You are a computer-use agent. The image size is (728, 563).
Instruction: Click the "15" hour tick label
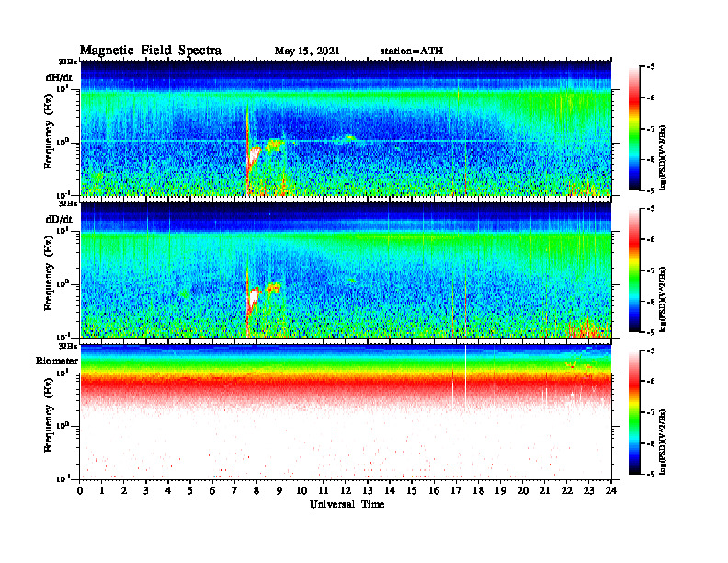pos(412,490)
